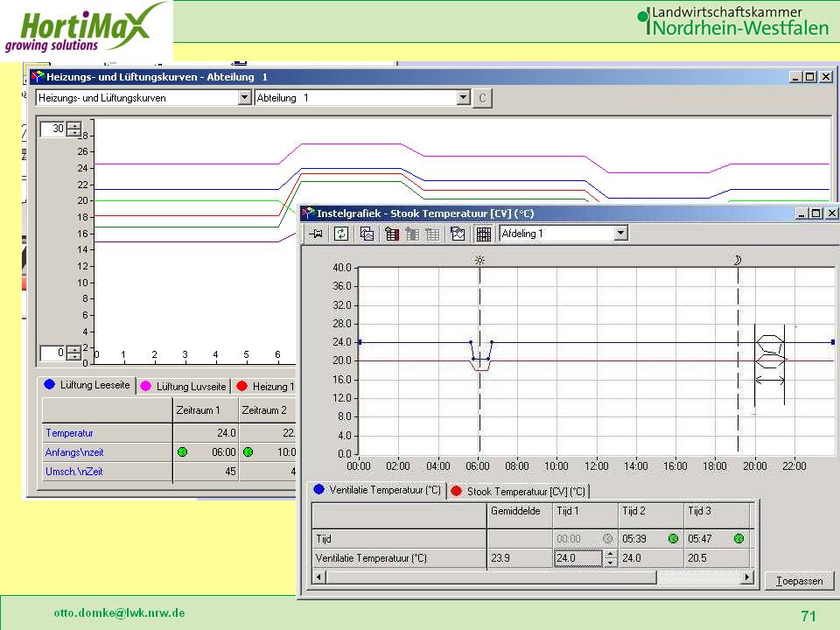Click the green refresh icon in Instelgrafiek toolbar
840x630 pixels.
[341, 234]
